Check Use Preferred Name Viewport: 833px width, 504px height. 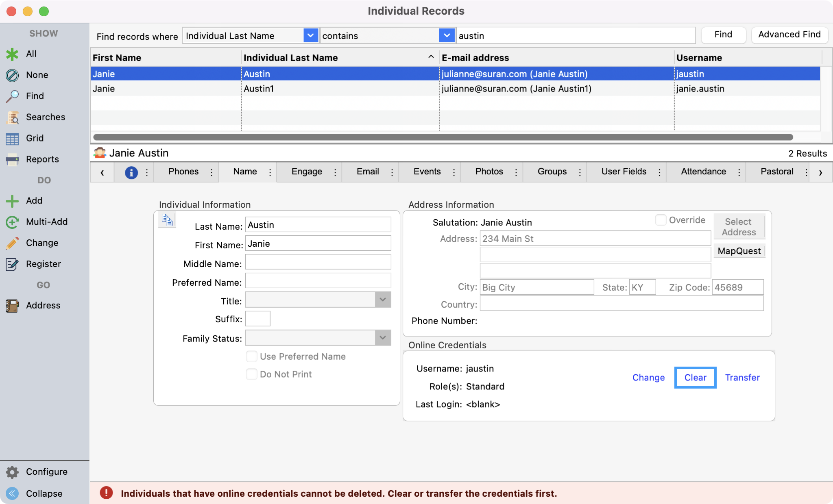252,356
